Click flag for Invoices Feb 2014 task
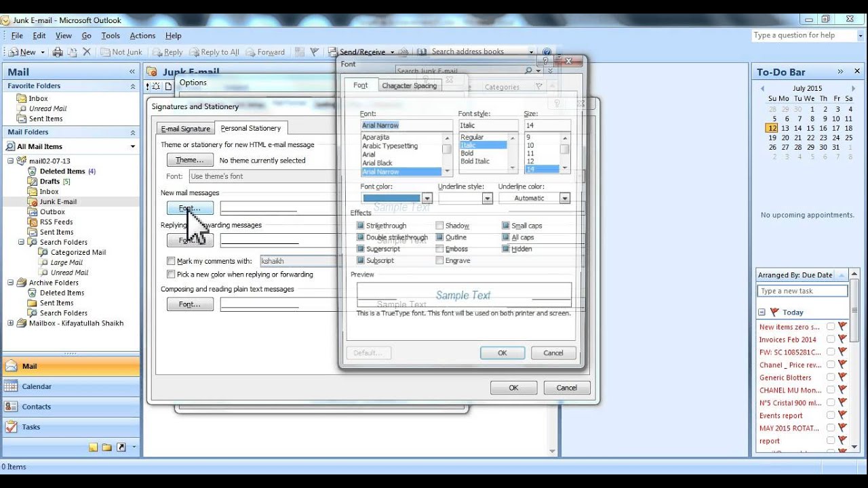868x488 pixels. pos(842,340)
